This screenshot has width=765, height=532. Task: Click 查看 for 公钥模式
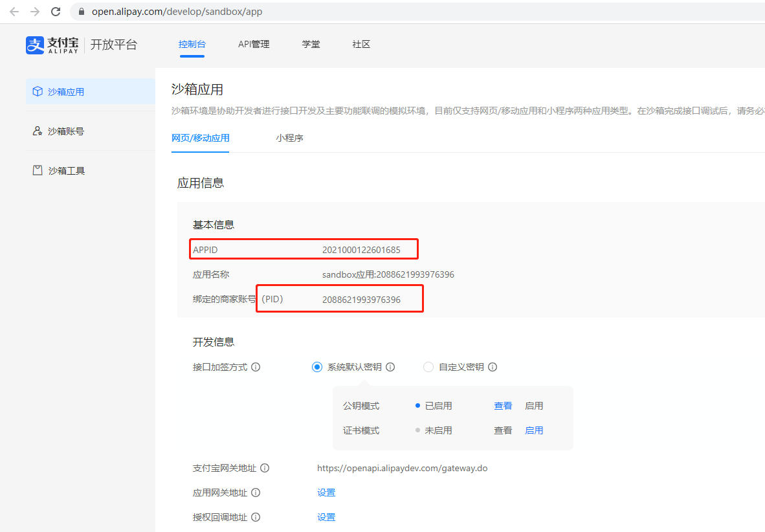503,406
